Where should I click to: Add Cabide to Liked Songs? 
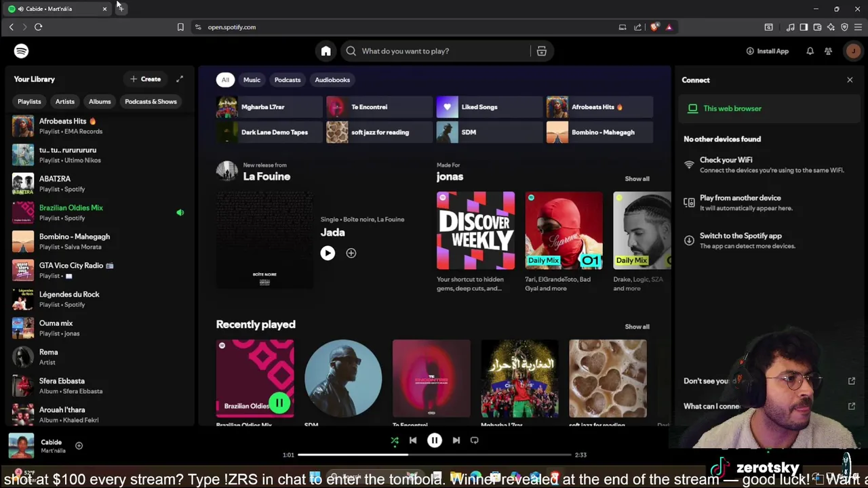pyautogui.click(x=79, y=445)
